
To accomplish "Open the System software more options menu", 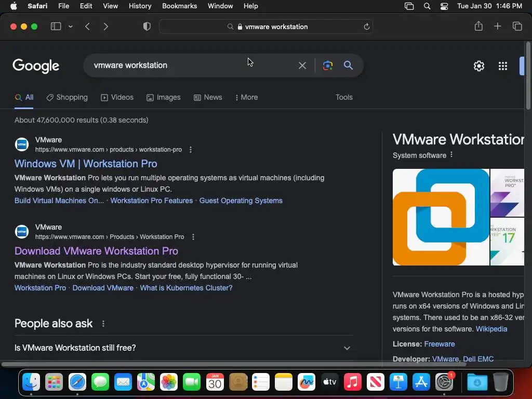I will (451, 155).
